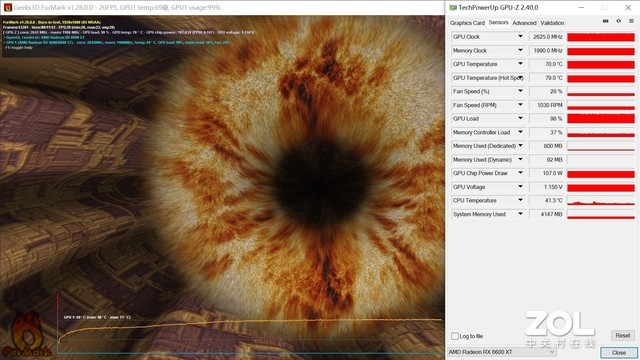Open the Validation tab
Screen dimensions: 640x360
(552, 23)
